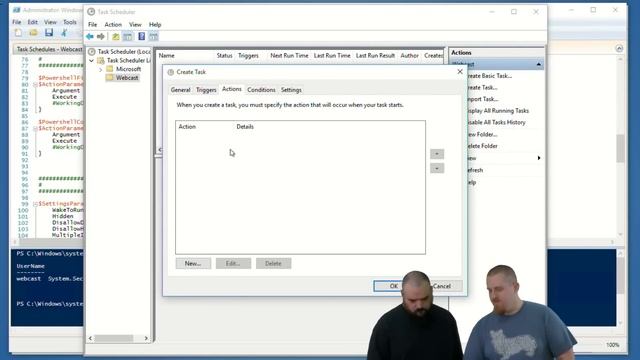The height and width of the screenshot is (360, 640).
Task: Switch to the Settings tab
Action: tap(291, 90)
